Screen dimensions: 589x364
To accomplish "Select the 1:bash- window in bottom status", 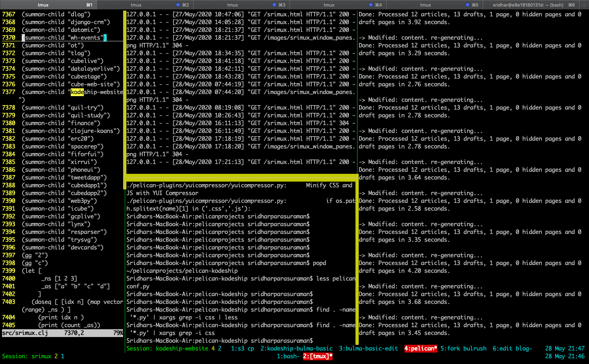I will click(288, 356).
